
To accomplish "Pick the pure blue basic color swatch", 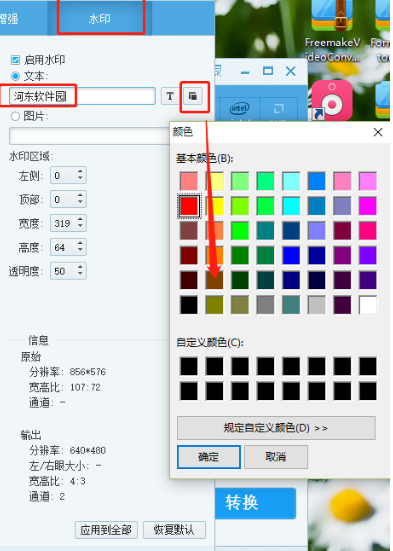I will tap(291, 255).
